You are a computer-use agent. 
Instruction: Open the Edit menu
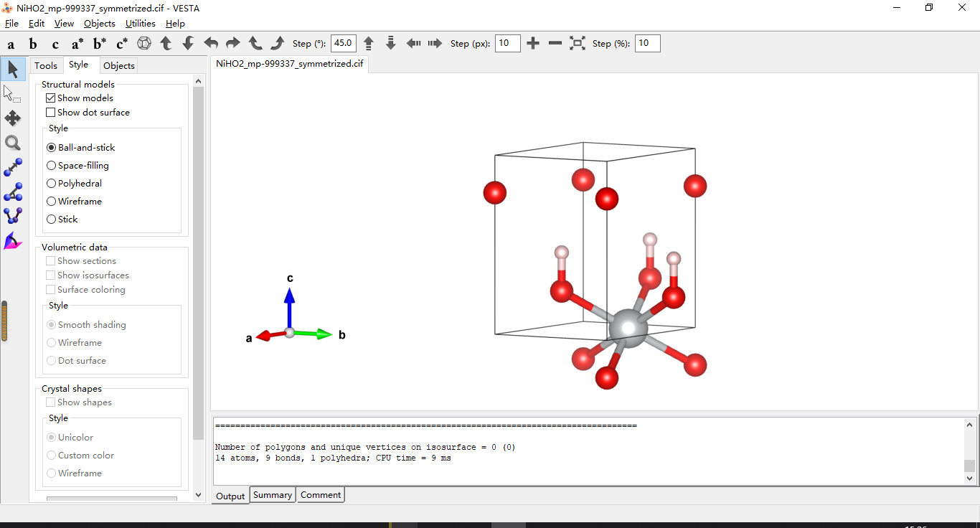[37, 24]
